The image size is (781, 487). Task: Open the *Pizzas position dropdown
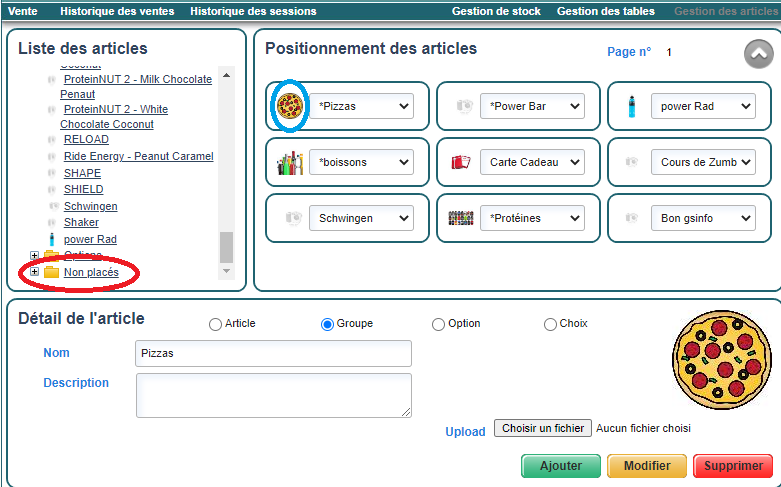[x=360, y=106]
